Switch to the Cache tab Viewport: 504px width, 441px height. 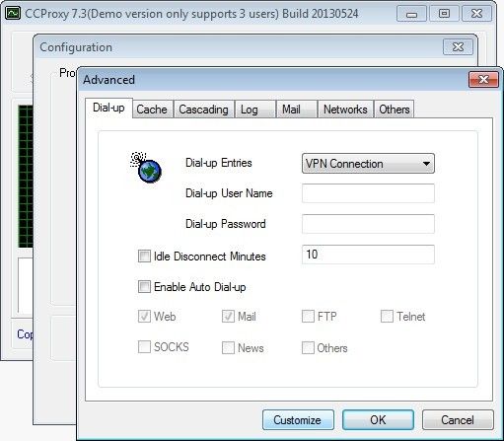pyautogui.click(x=152, y=110)
